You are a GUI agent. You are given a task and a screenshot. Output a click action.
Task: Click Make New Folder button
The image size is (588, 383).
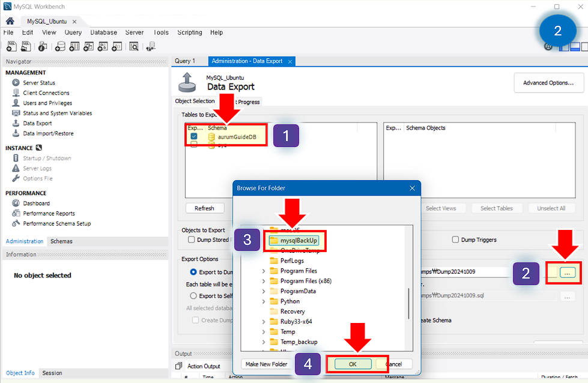(x=266, y=364)
